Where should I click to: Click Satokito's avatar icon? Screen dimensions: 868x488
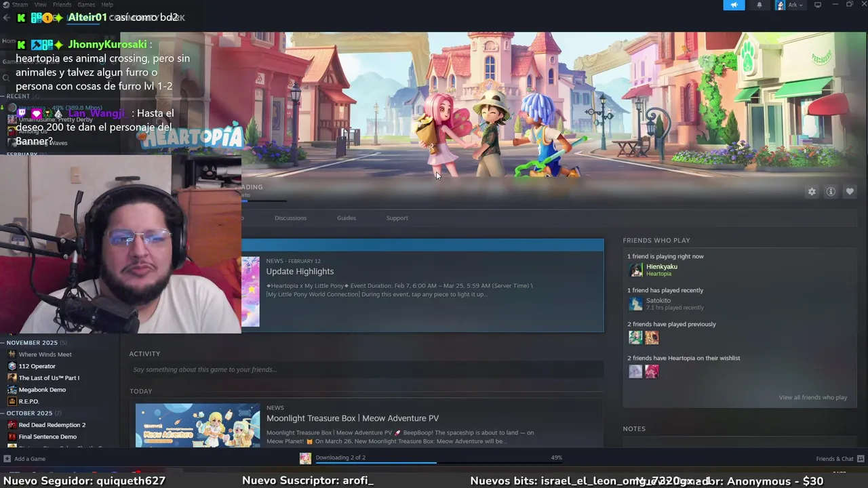(635, 304)
